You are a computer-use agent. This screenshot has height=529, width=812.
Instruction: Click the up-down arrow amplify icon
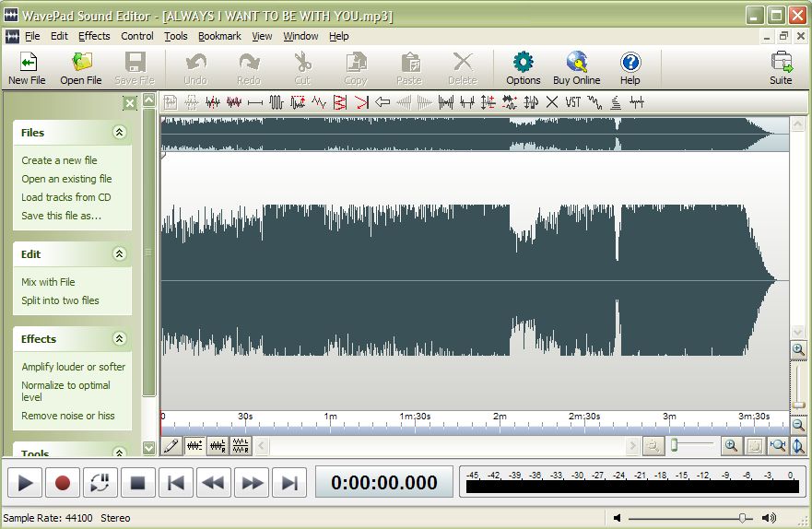pyautogui.click(x=488, y=102)
